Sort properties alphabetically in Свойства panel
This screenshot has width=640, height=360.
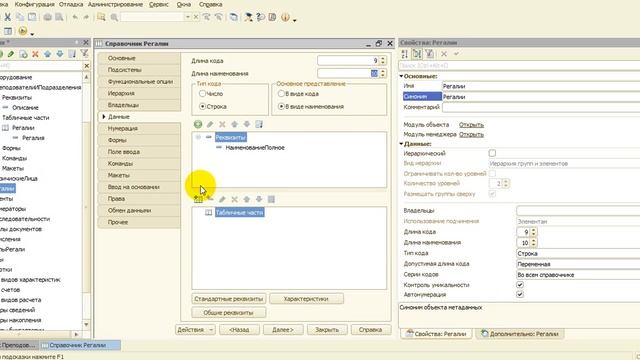[x=404, y=53]
